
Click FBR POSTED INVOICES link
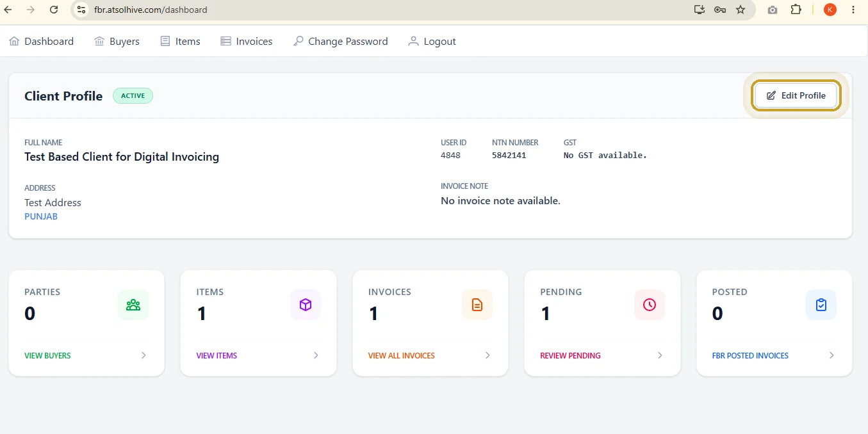[x=750, y=355]
